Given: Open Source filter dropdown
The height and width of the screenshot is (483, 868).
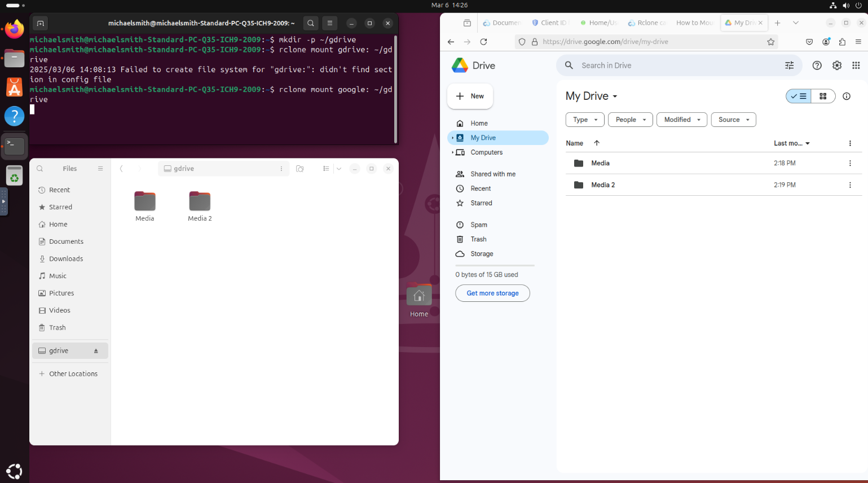Looking at the screenshot, I should [734, 120].
